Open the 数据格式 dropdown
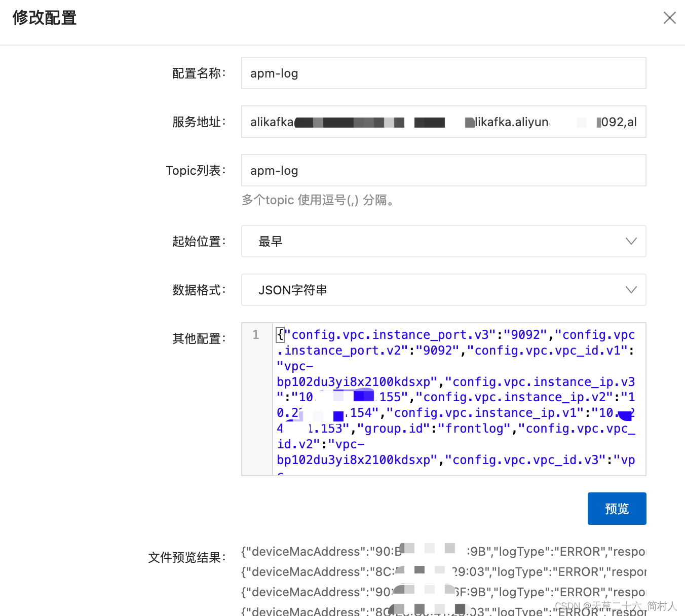Screen dimensions: 685x616 tap(444, 290)
